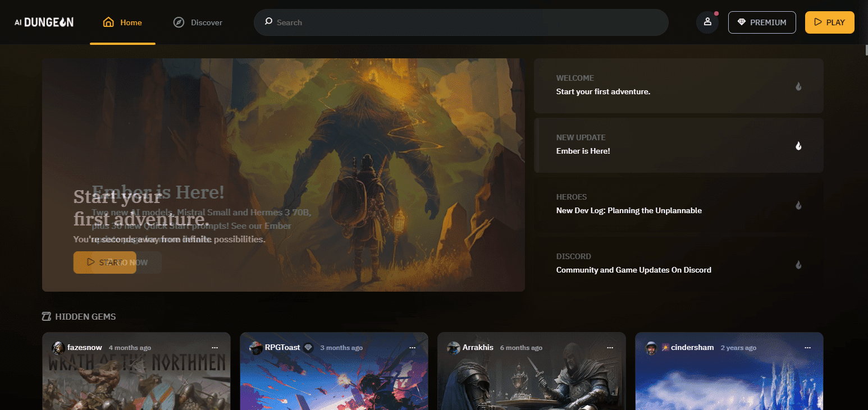Open Arrakhis's avatar

453,348
